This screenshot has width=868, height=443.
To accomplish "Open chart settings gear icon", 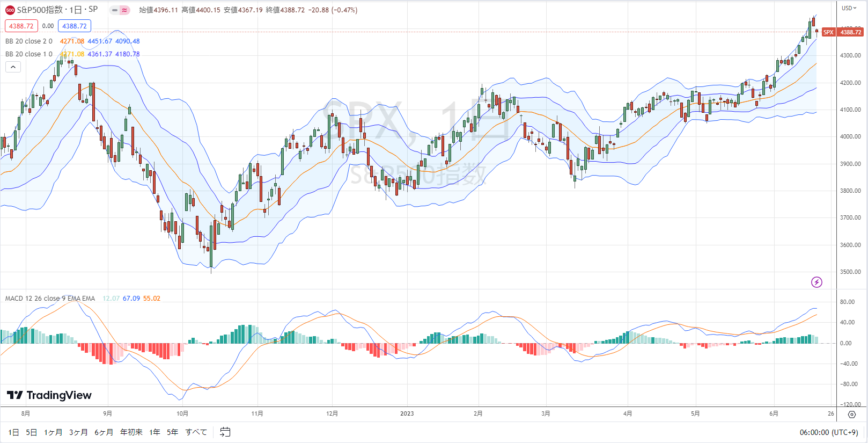I will point(852,414).
